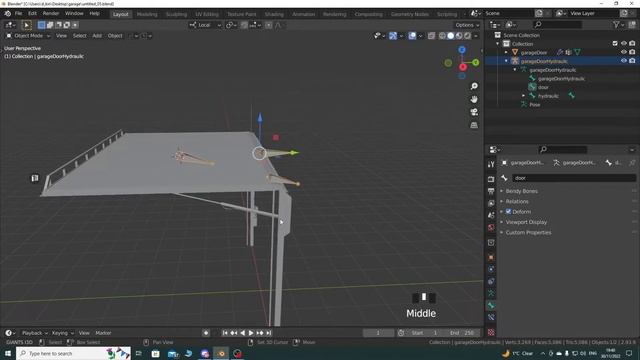Expand the Custom Properties panel
The width and height of the screenshot is (640, 360).
(528, 232)
